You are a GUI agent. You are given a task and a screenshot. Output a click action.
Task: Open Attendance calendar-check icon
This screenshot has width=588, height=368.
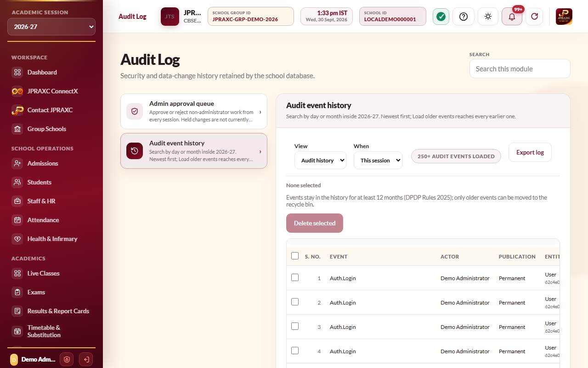click(x=17, y=220)
